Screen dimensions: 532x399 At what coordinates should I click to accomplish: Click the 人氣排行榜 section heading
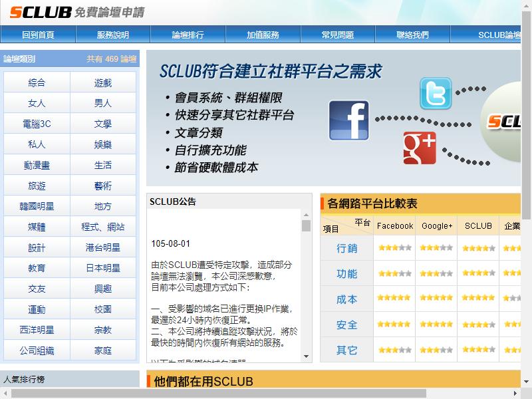(24, 379)
